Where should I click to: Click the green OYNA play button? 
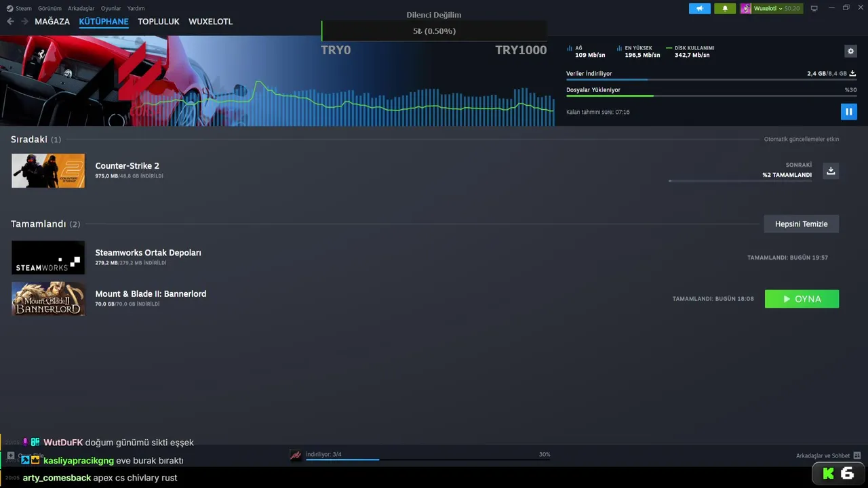802,299
